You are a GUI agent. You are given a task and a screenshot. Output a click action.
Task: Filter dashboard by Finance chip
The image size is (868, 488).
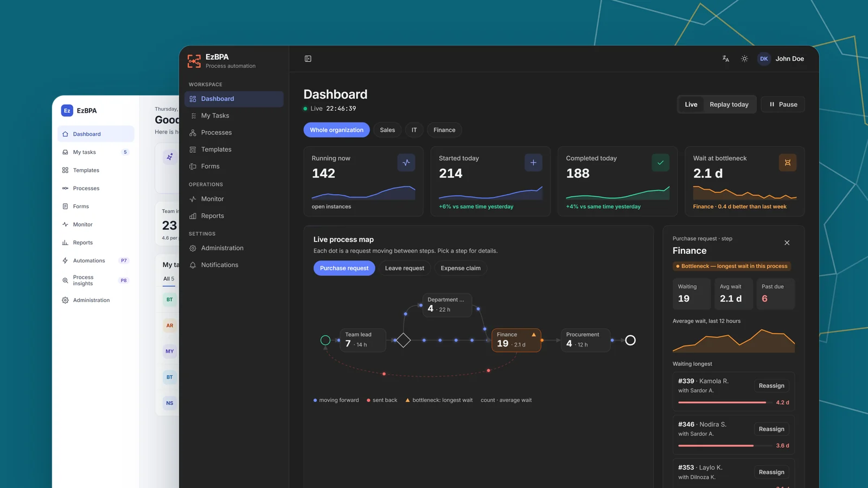444,130
